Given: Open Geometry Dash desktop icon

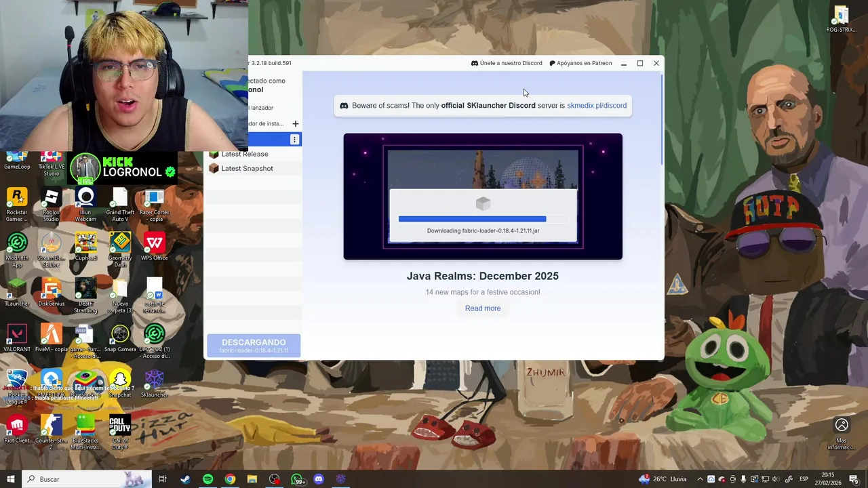Looking at the screenshot, I should (120, 250).
